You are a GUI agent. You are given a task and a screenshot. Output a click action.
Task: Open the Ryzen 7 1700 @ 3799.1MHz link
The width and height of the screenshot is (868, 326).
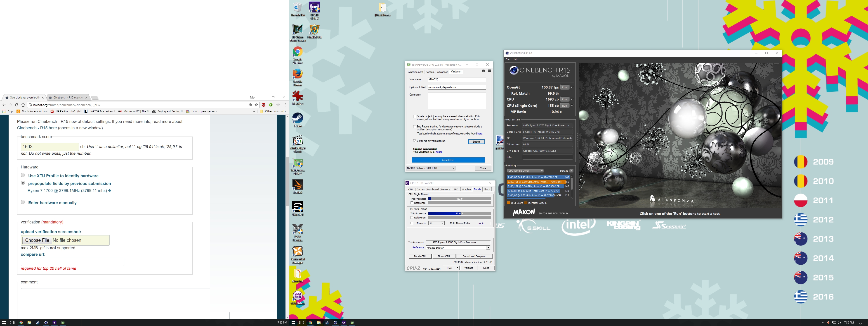[69, 191]
